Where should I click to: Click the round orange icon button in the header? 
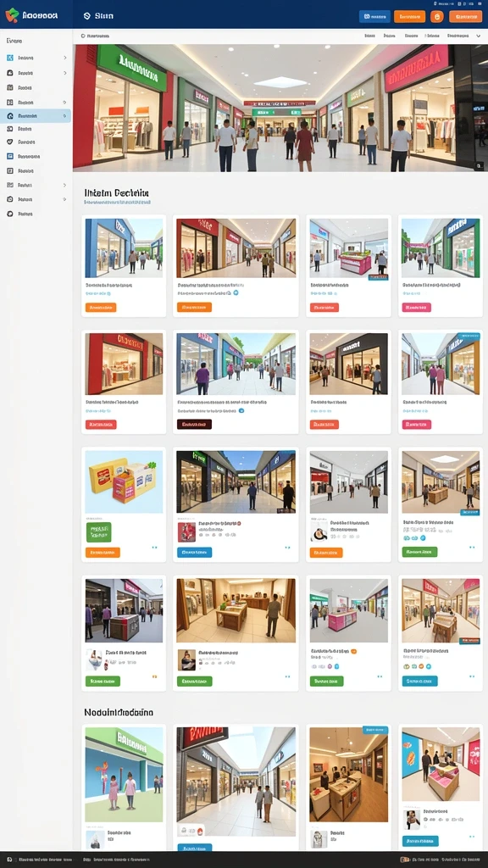point(437,17)
